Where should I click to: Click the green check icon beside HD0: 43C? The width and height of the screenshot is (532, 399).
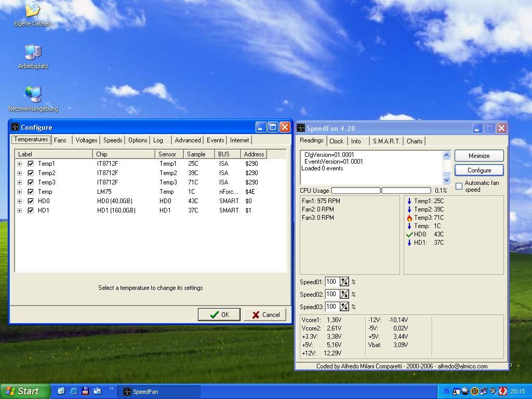tap(409, 234)
